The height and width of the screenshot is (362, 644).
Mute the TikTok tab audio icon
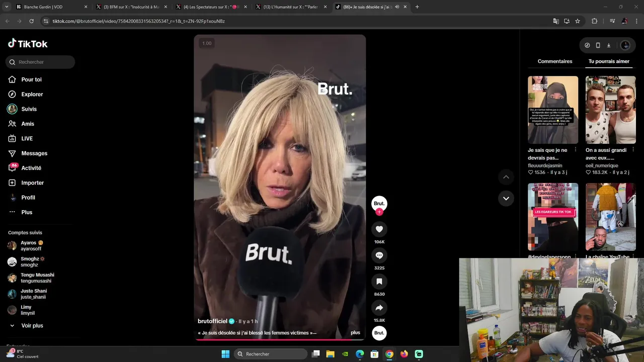(x=397, y=7)
